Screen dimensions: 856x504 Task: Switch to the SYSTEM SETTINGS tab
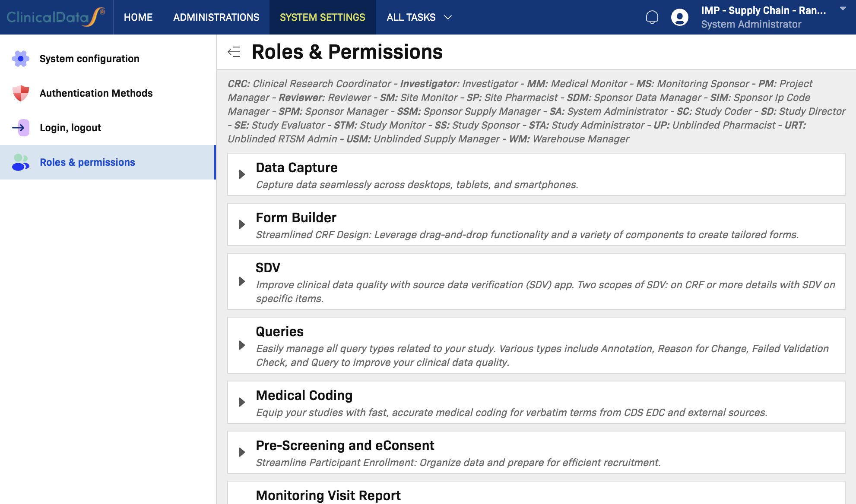point(322,17)
